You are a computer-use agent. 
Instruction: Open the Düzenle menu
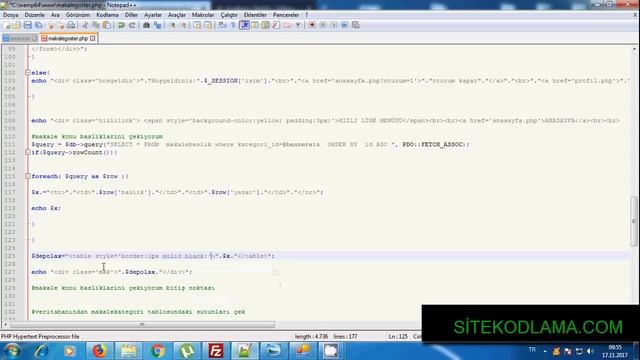(x=35, y=15)
